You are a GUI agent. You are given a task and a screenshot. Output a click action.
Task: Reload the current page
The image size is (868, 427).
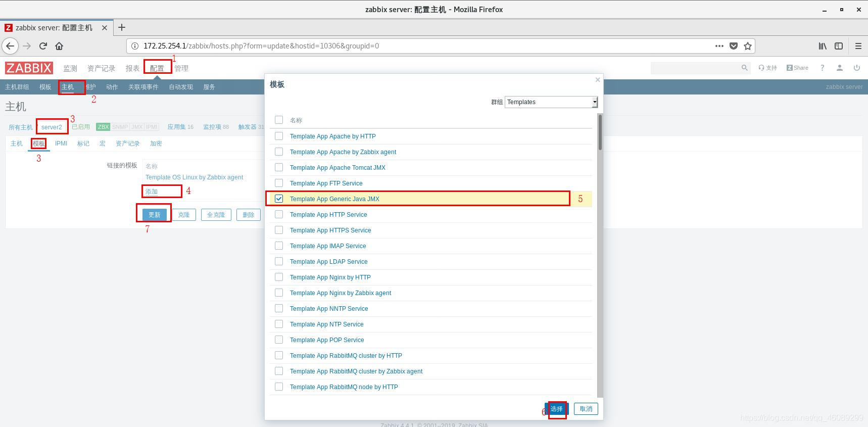pyautogui.click(x=43, y=46)
